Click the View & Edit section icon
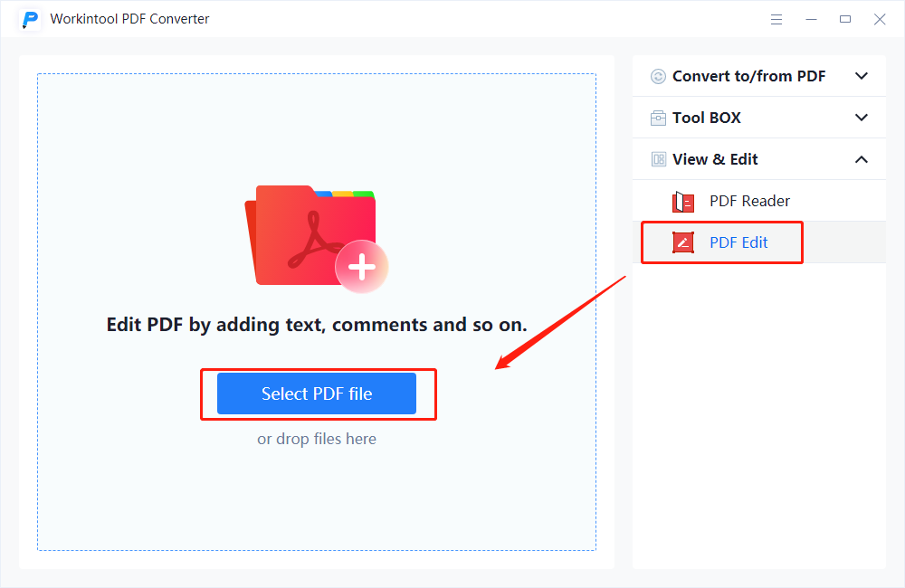Viewport: 905px width, 588px height. coord(658,160)
